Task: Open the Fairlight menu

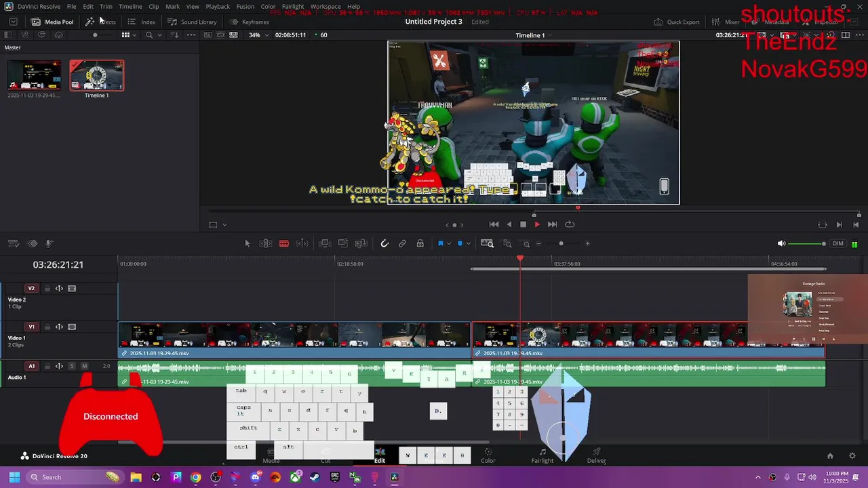Action: pyautogui.click(x=293, y=6)
